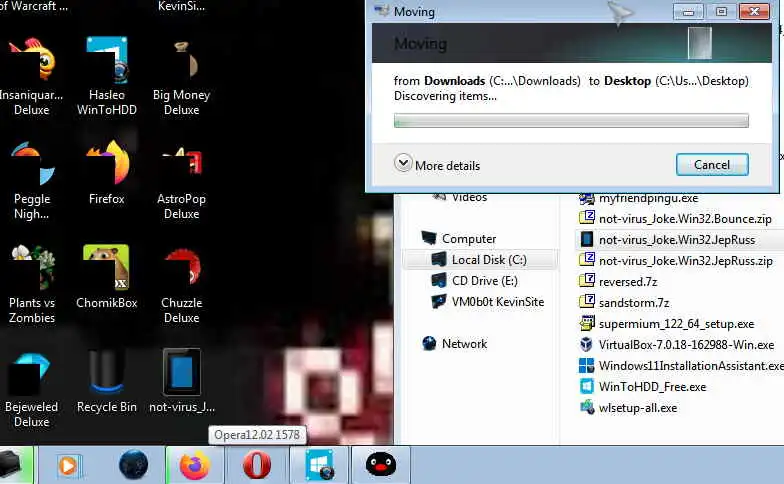Select supermium_122_64_setup.exe file
Image resolution: width=784 pixels, height=484 pixels.
tap(666, 324)
